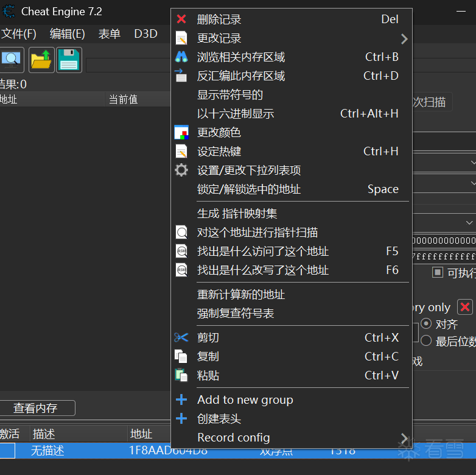Click the binoculars browse memory region icon
Image resolution: width=476 pixels, height=475 pixels.
[181, 57]
